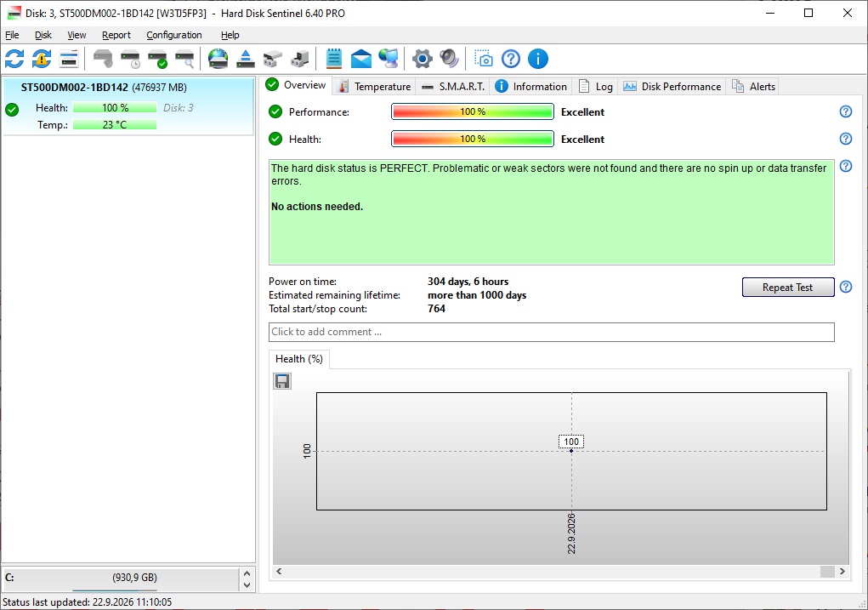This screenshot has height=610, width=868.
Task: Click the notepad report icon
Action: (334, 59)
